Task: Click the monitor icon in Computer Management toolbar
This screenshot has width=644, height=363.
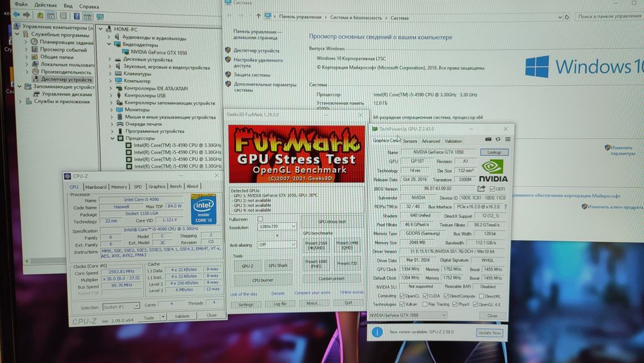Action: click(100, 17)
